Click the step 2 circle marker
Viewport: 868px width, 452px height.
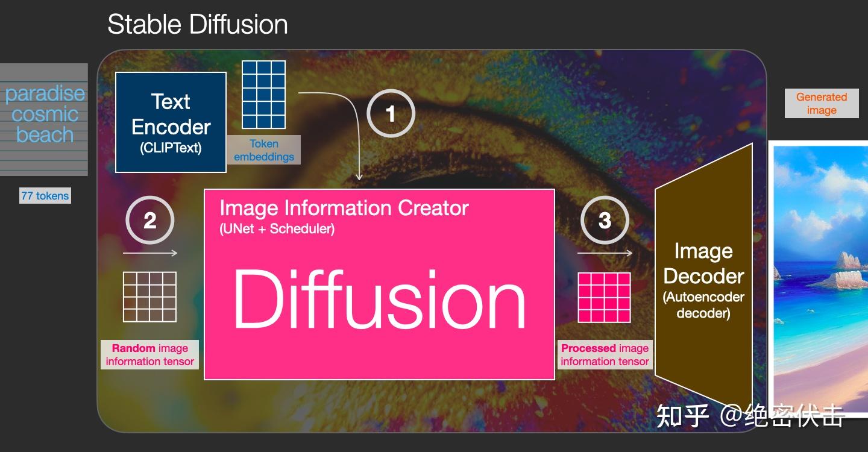click(x=149, y=220)
